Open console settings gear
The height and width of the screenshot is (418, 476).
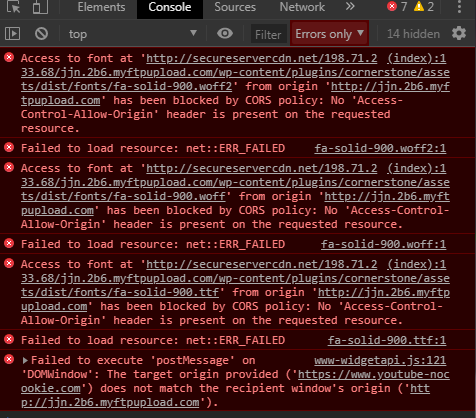(459, 33)
